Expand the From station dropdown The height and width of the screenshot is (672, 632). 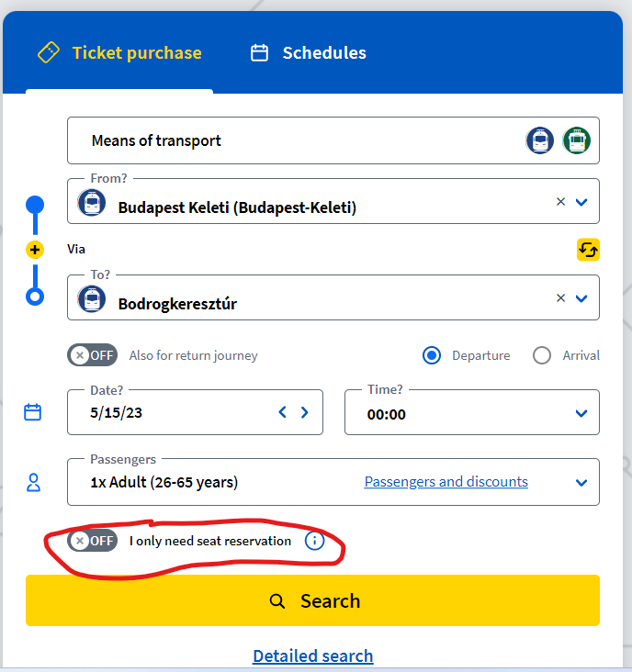pos(581,202)
